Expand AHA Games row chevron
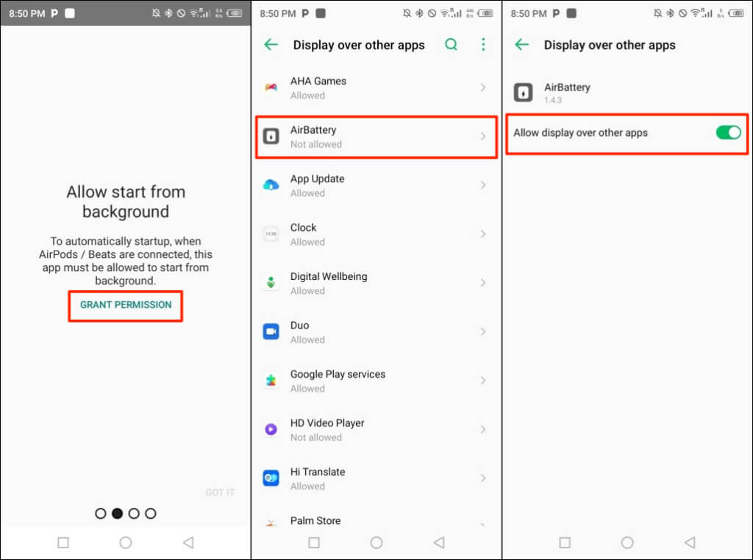The height and width of the screenshot is (560, 753). click(x=482, y=87)
